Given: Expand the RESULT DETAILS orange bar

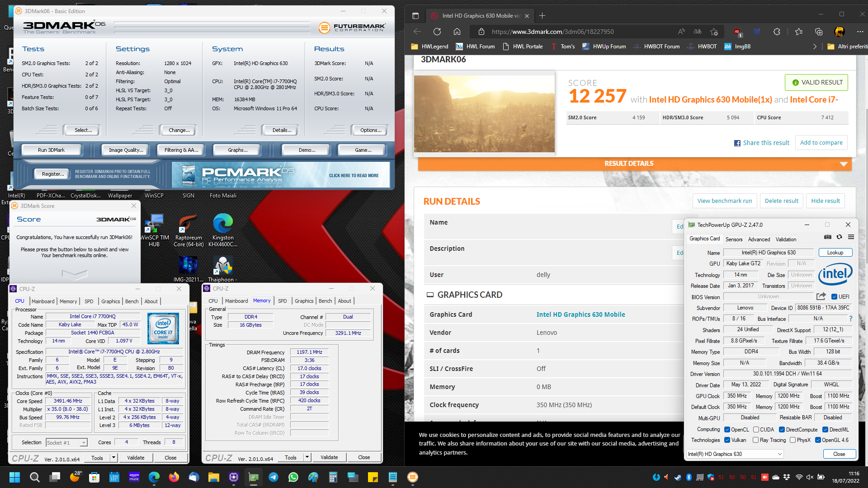Looking at the screenshot, I should (635, 164).
